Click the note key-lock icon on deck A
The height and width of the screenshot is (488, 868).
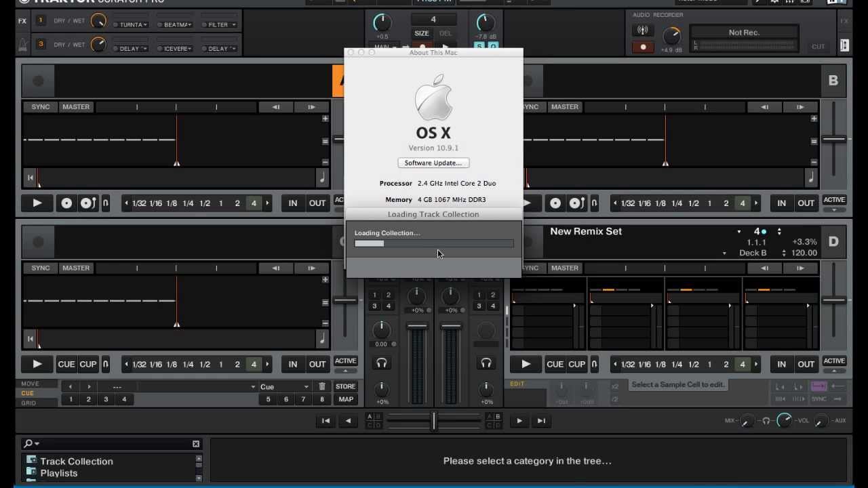click(x=321, y=178)
